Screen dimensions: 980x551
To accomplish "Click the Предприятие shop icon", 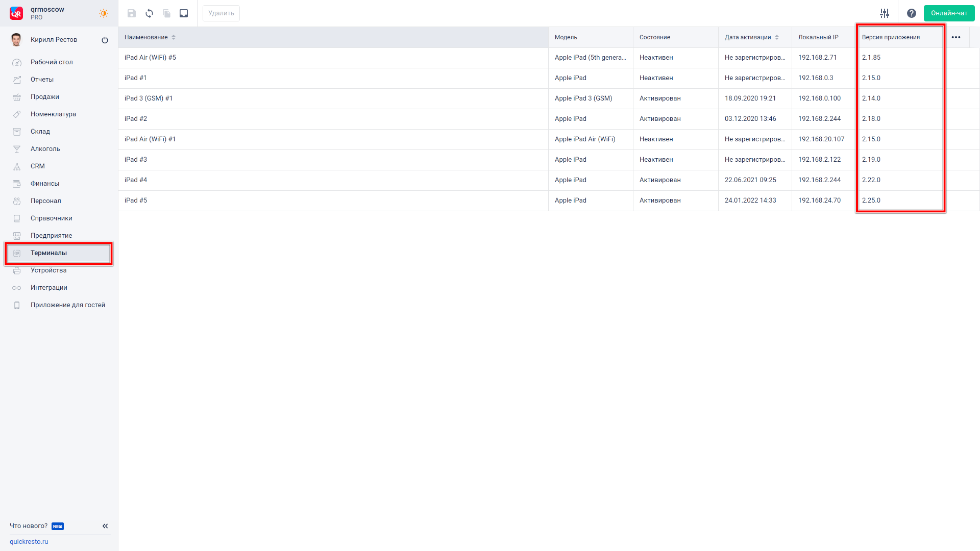I will (17, 236).
